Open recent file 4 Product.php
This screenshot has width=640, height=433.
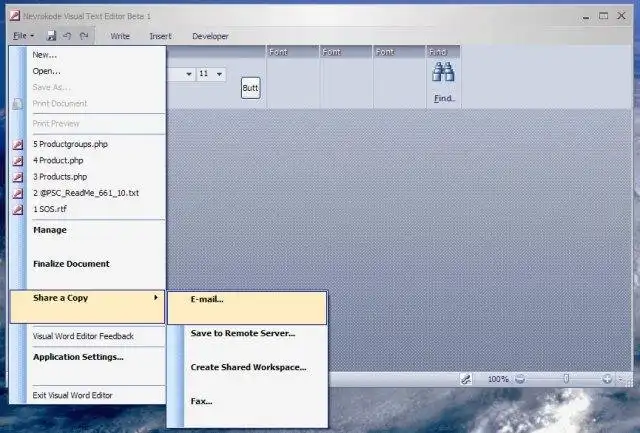[96, 160]
